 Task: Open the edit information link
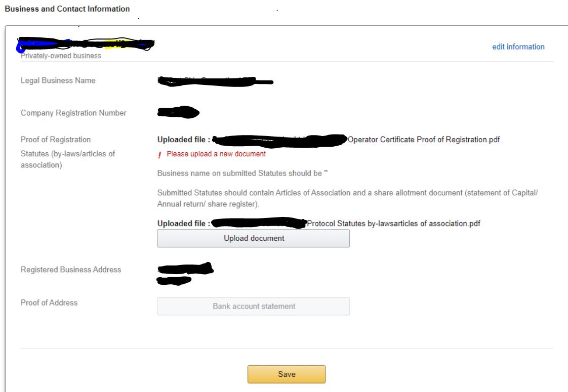pyautogui.click(x=518, y=47)
